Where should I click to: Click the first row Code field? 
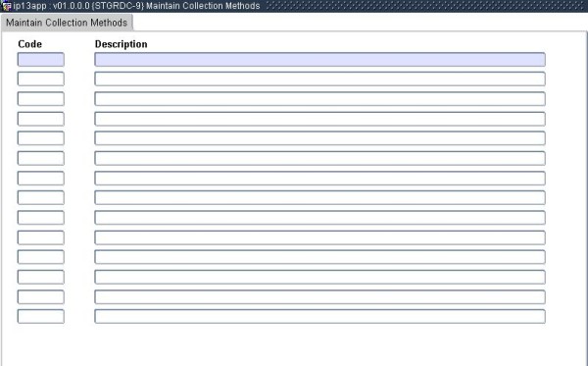pyautogui.click(x=41, y=59)
